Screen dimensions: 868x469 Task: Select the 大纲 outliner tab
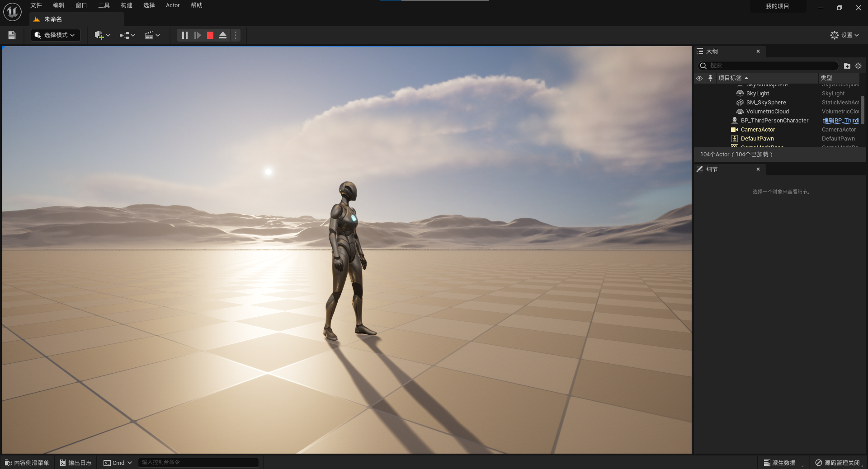tap(730, 51)
